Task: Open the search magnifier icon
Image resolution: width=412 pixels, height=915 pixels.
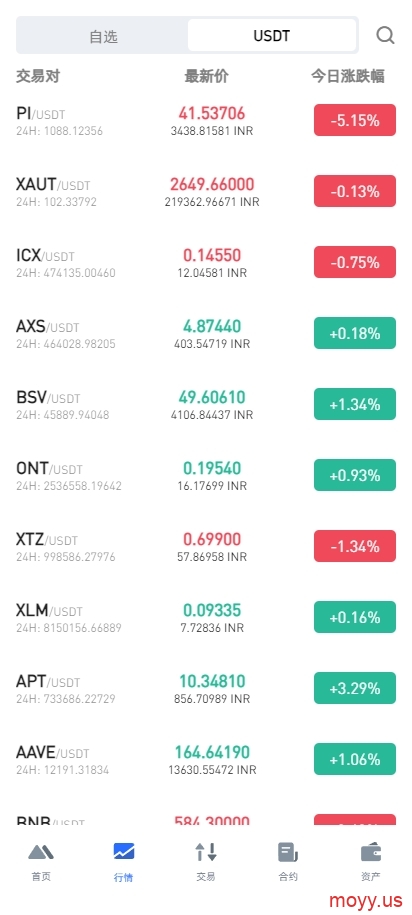Action: pyautogui.click(x=385, y=36)
